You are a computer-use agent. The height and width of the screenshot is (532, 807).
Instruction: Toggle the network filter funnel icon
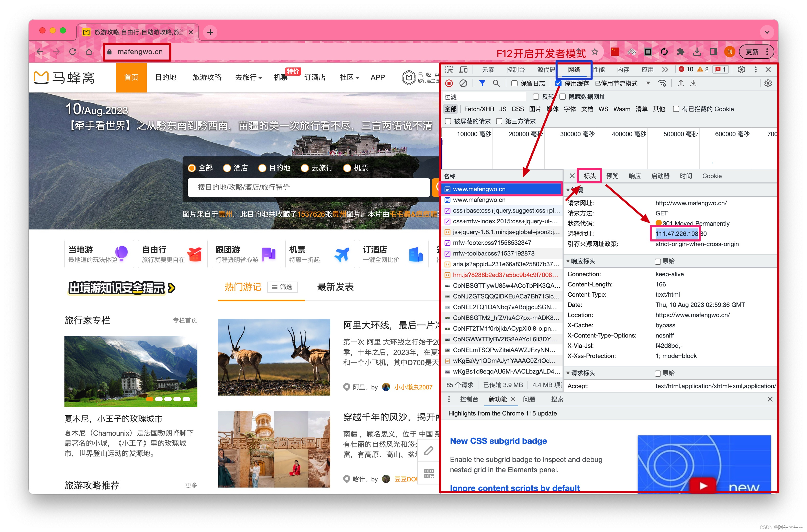tap(481, 84)
